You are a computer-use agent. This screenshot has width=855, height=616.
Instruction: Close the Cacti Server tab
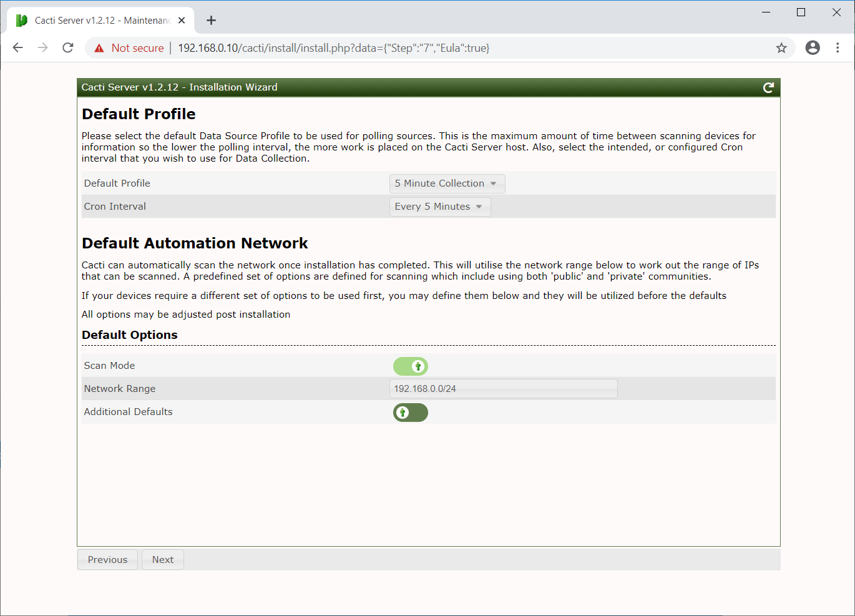[x=182, y=20]
